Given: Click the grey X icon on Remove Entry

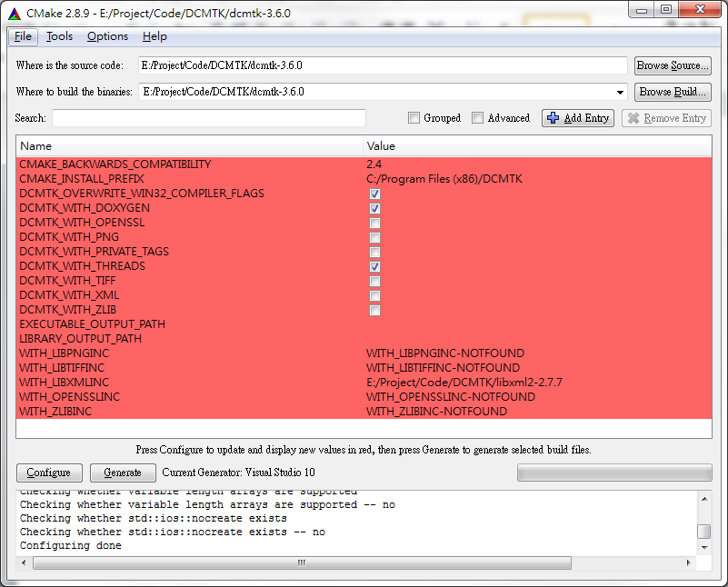Looking at the screenshot, I should (x=633, y=118).
